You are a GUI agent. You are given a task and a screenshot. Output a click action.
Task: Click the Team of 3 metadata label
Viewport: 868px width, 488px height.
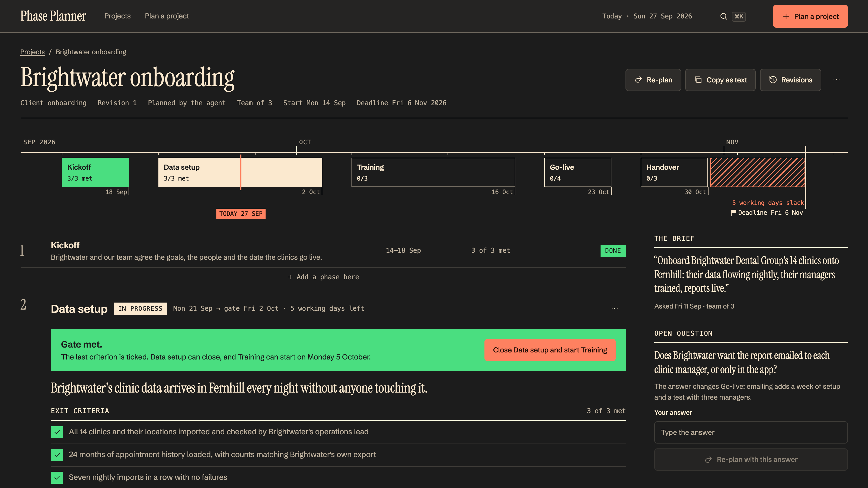pos(254,103)
